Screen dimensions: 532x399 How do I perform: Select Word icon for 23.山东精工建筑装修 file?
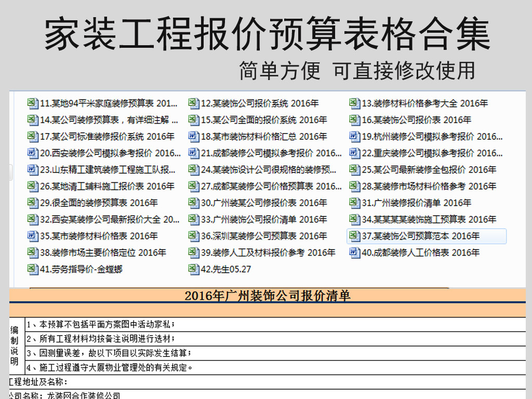[33, 170]
